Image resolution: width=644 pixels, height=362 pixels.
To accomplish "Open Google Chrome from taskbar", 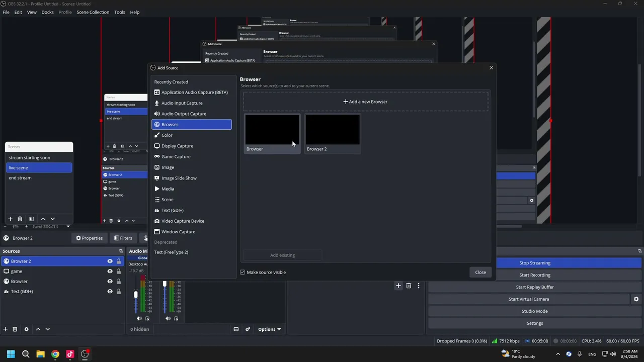I will (x=55, y=354).
